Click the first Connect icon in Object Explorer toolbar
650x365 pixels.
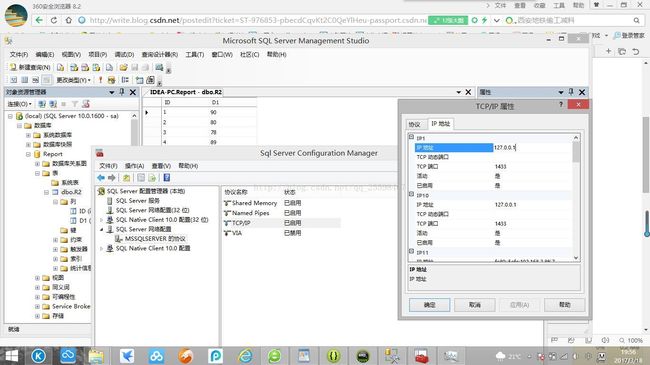click(x=42, y=104)
